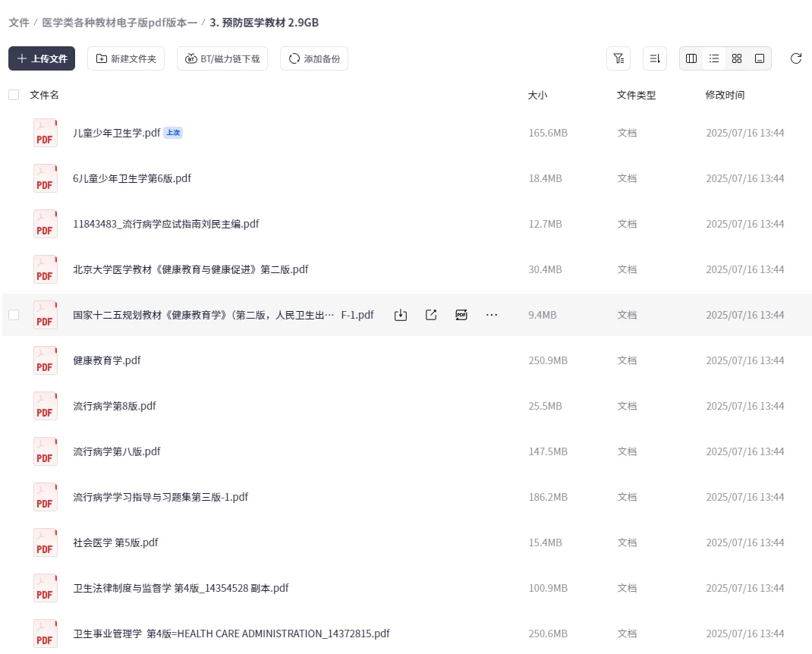Click PDF icon of 国家十二五规划教材 file
The image size is (812, 654).
(45, 315)
